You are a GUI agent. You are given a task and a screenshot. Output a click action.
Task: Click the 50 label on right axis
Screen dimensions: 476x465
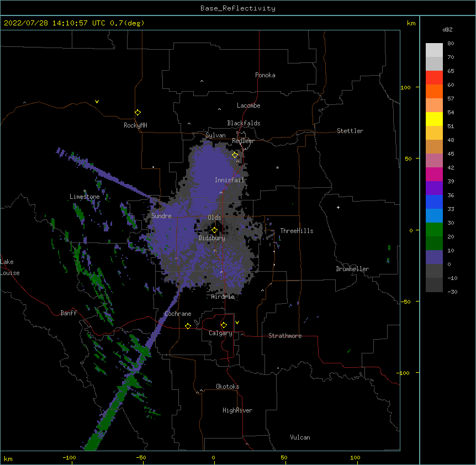tap(408, 158)
